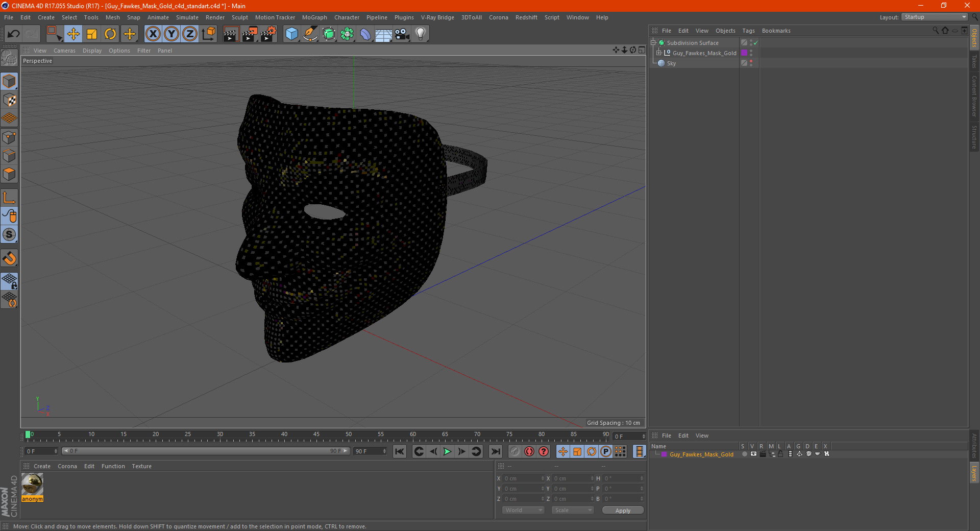Screen dimensions: 980x531
Task: Select the Move tool in top toolbar
Action: point(73,34)
